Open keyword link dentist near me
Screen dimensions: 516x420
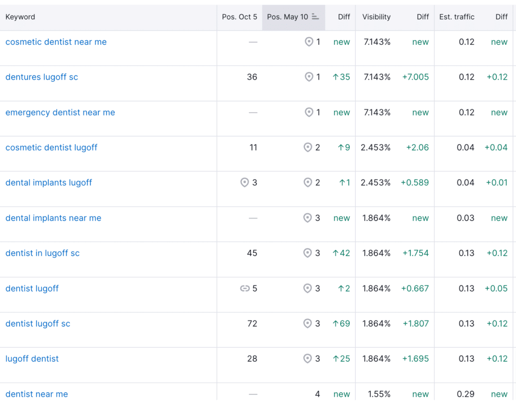point(36,394)
